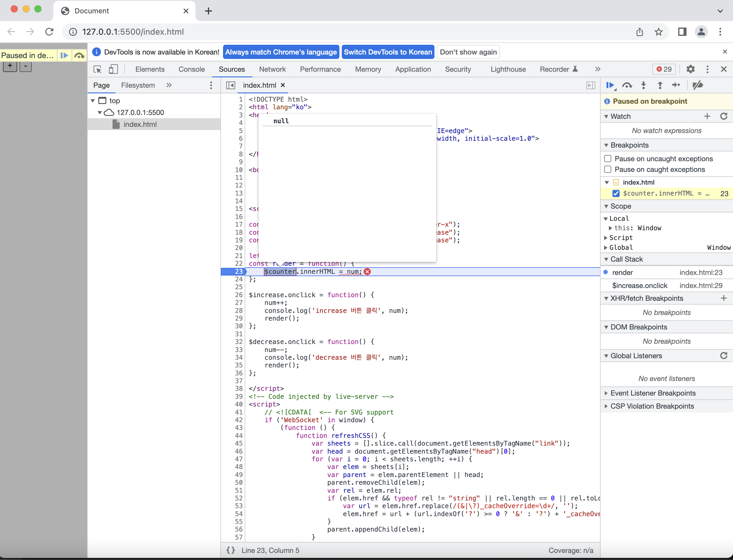The width and height of the screenshot is (733, 560).
Task: Click Switch DevTools to Korean button
Action: click(388, 52)
